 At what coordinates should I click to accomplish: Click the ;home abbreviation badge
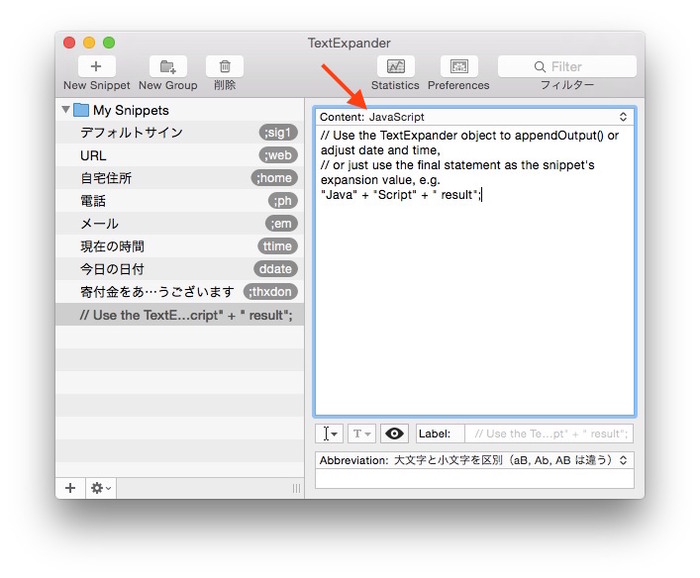[x=274, y=178]
